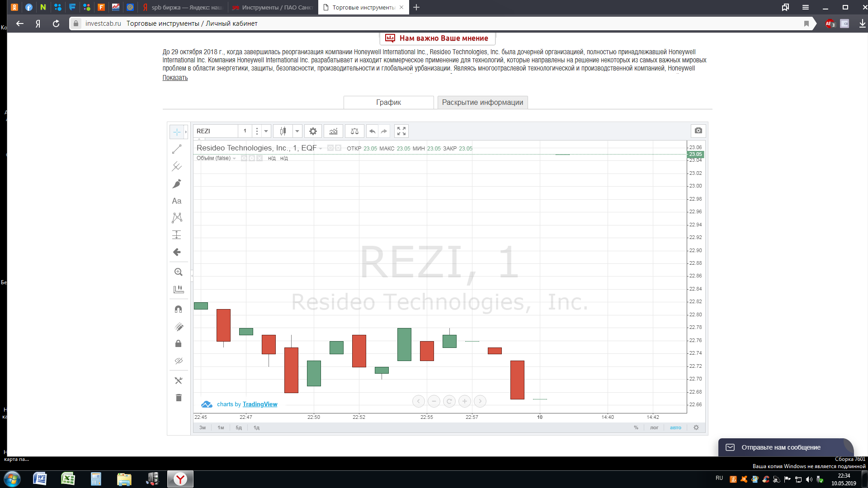868x488 pixels.
Task: Switch to Инструменты / ПАО browser tab
Action: click(x=273, y=7)
